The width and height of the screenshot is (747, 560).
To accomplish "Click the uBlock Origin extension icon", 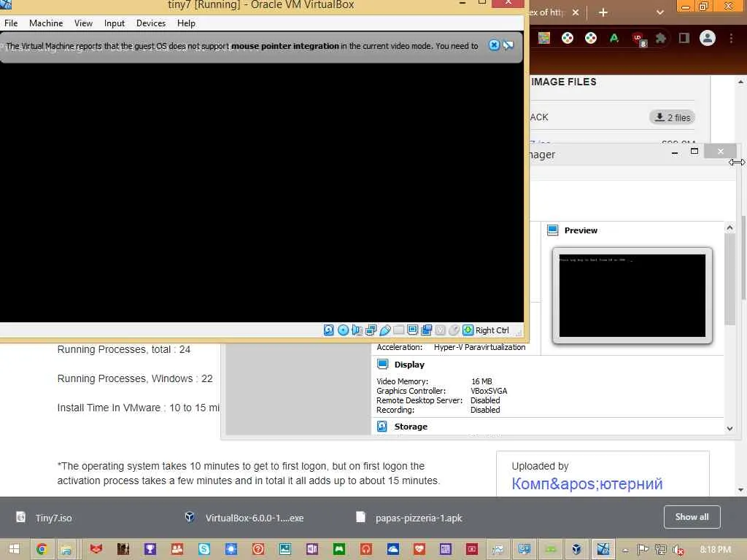I will [x=638, y=39].
